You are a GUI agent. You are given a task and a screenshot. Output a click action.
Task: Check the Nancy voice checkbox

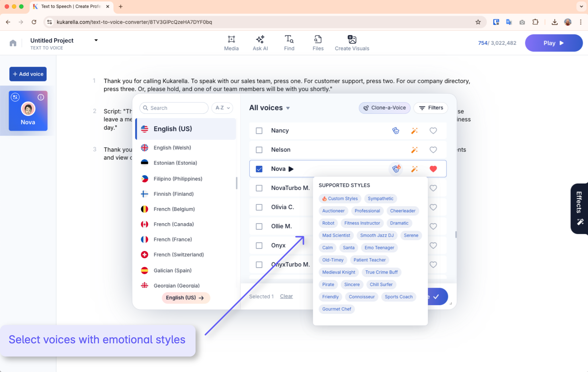(x=259, y=131)
